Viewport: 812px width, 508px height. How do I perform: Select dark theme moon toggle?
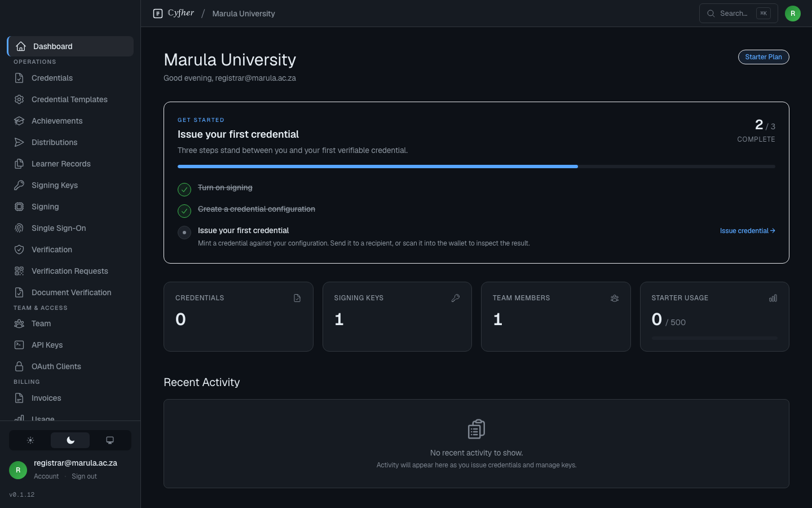point(70,440)
